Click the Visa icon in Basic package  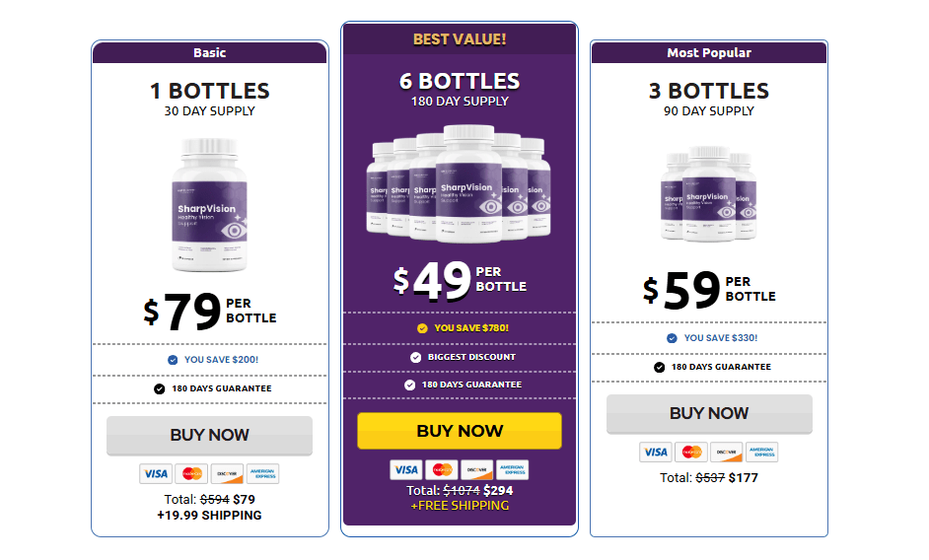pos(156,473)
